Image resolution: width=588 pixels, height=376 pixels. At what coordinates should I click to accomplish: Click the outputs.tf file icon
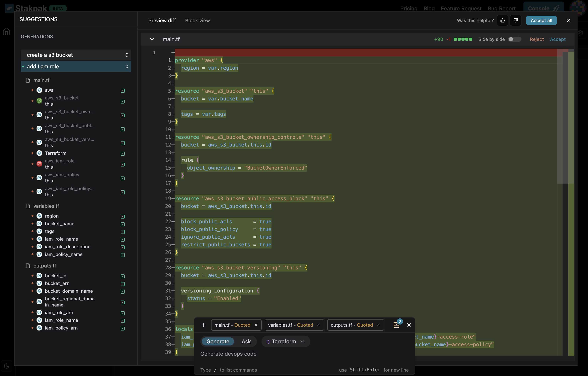[28, 266]
